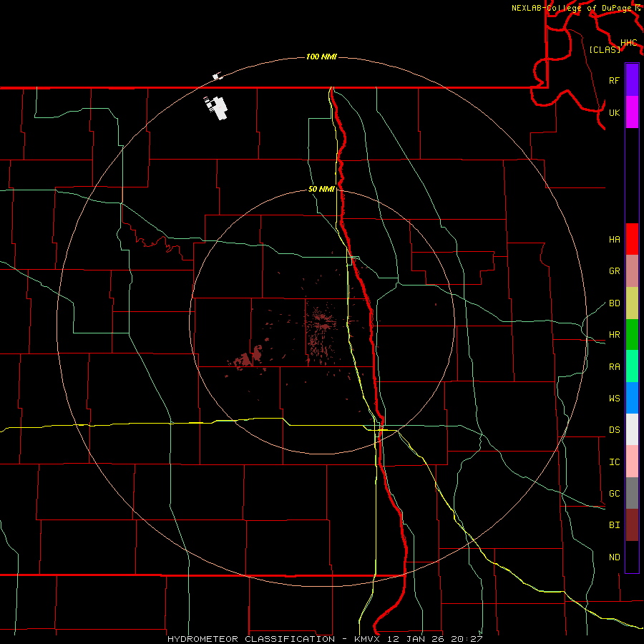
Task: Click the RA legend label
Action: (614, 367)
